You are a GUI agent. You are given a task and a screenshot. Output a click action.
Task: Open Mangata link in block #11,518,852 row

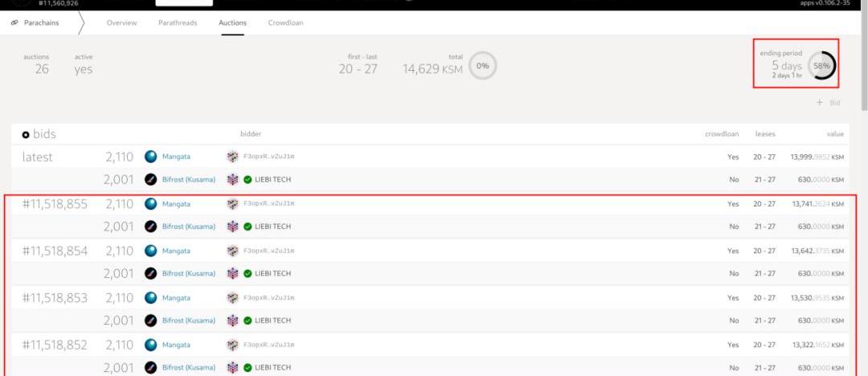[x=176, y=345]
